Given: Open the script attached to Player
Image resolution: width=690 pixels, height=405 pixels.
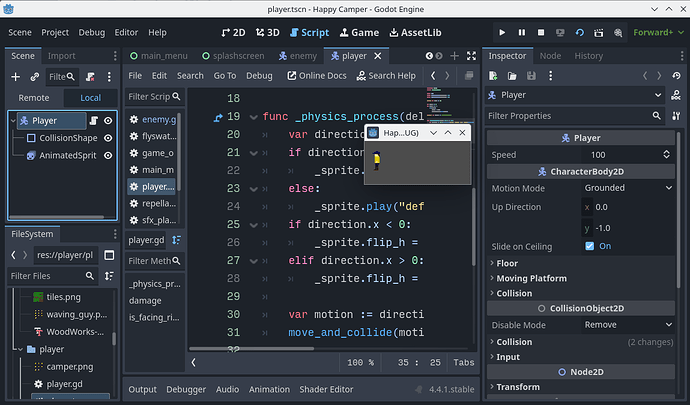Looking at the screenshot, I should (94, 121).
